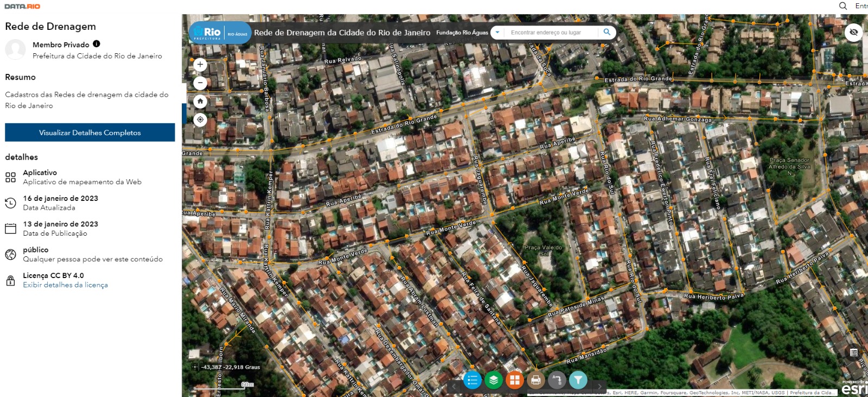
Task: Open the A-to-B widget in the bottom toolbar
Action: (557, 380)
